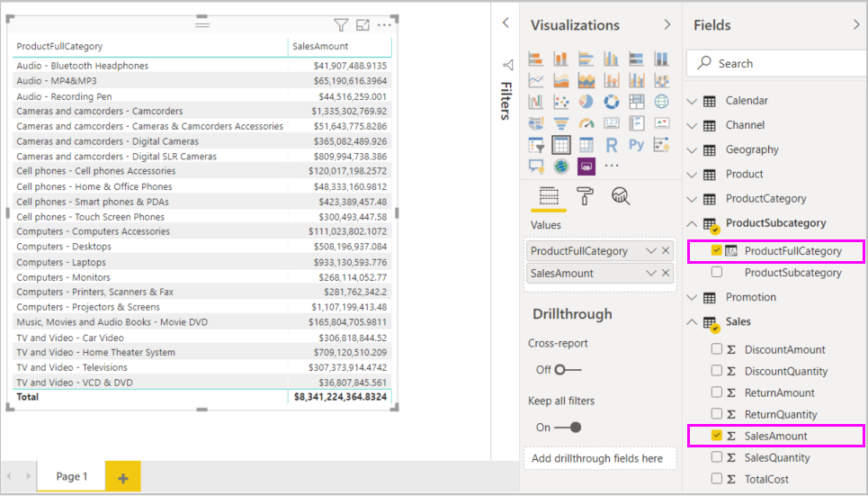Viewport: 868px width, 496px height.
Task: Choose the funnel chart visualization
Action: (561, 123)
